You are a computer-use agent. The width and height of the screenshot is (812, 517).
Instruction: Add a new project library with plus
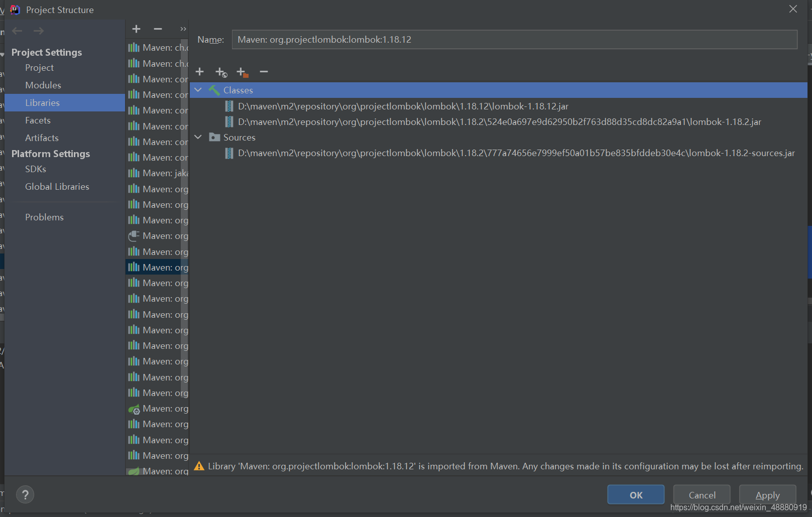136,29
